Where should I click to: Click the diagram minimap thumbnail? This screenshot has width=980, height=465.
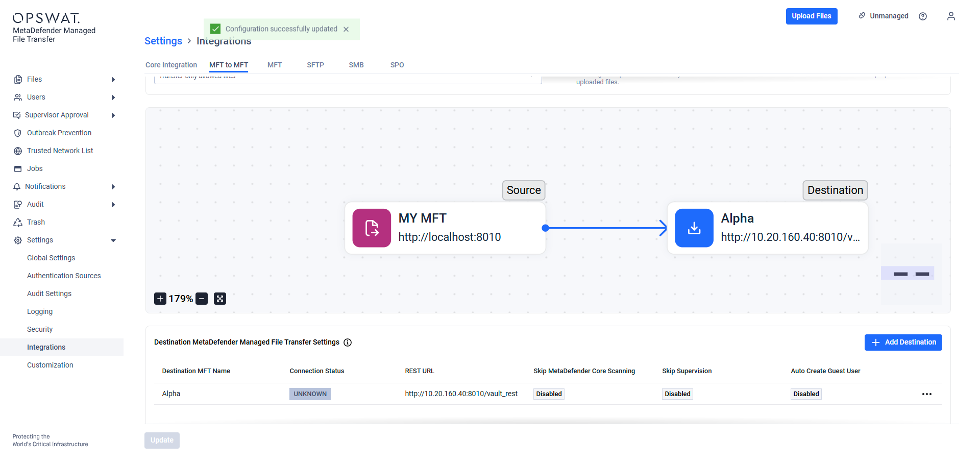click(x=912, y=274)
